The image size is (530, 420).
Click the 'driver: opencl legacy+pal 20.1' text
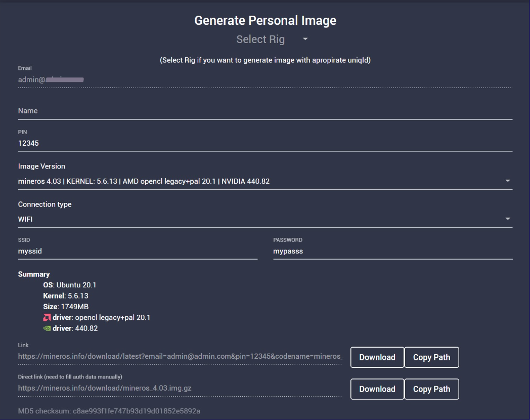(102, 318)
